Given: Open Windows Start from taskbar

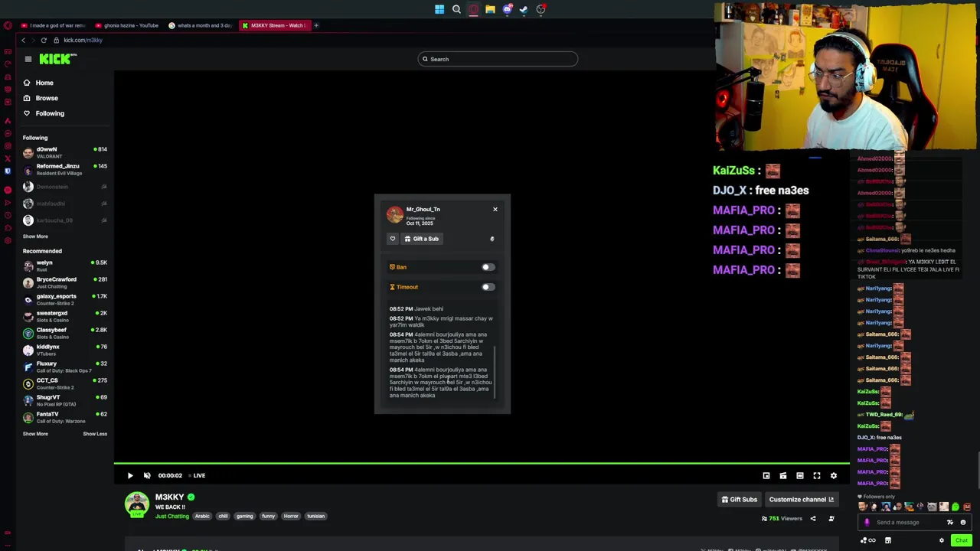Looking at the screenshot, I should [439, 9].
